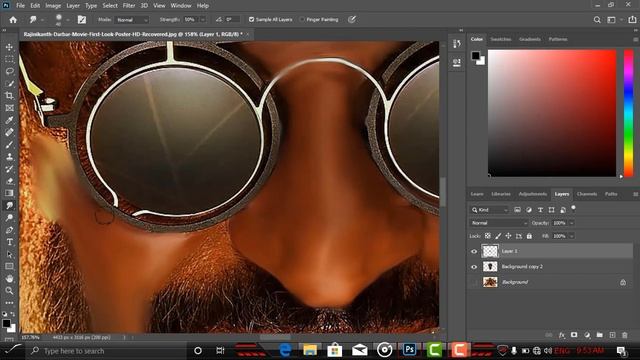Screen dimensions: 640x360
Task: Open the History panel icon in the dock
Action: point(457,44)
